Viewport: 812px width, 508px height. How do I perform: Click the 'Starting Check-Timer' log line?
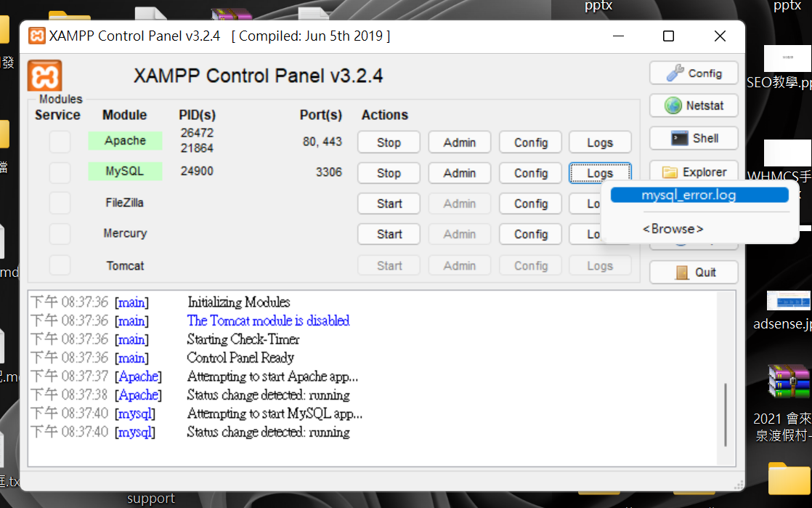coord(243,339)
